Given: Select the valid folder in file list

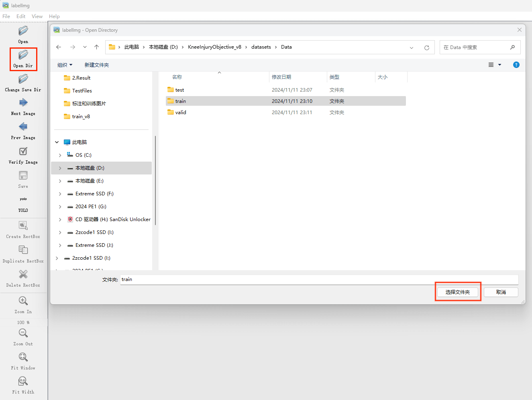Looking at the screenshot, I should pos(181,113).
